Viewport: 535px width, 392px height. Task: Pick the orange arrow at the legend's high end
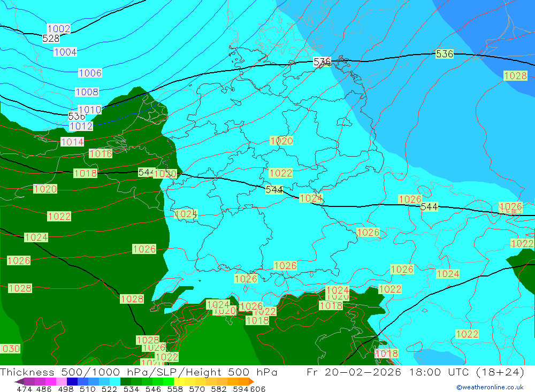[251, 381]
